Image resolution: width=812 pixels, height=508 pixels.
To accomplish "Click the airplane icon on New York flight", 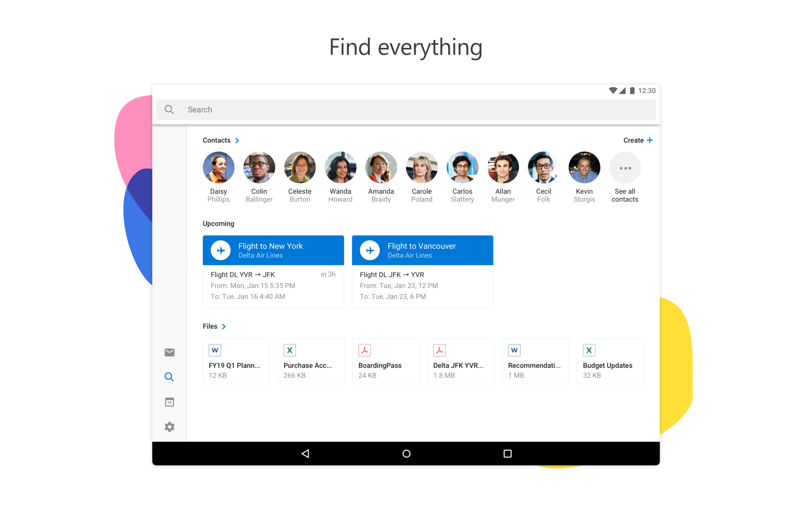I will [221, 251].
